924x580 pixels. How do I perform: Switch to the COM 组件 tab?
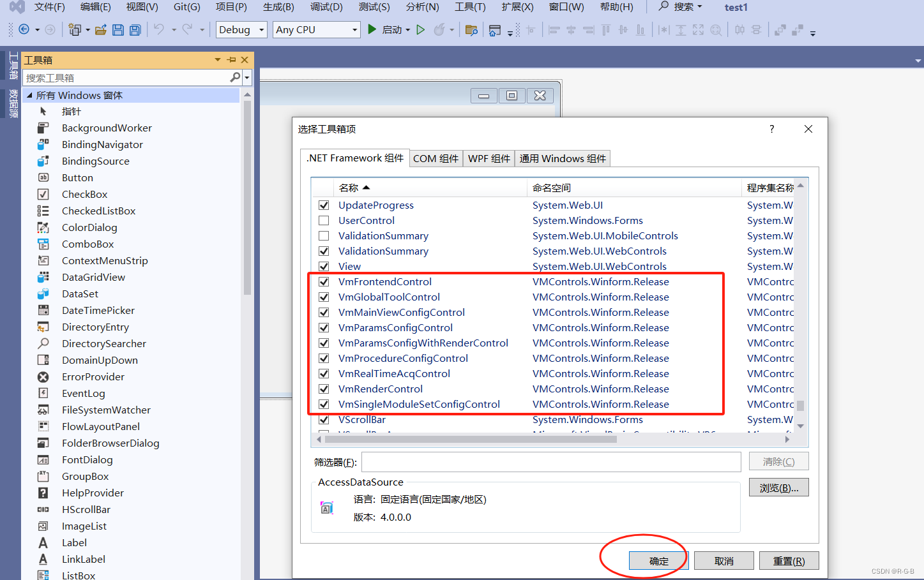point(435,158)
